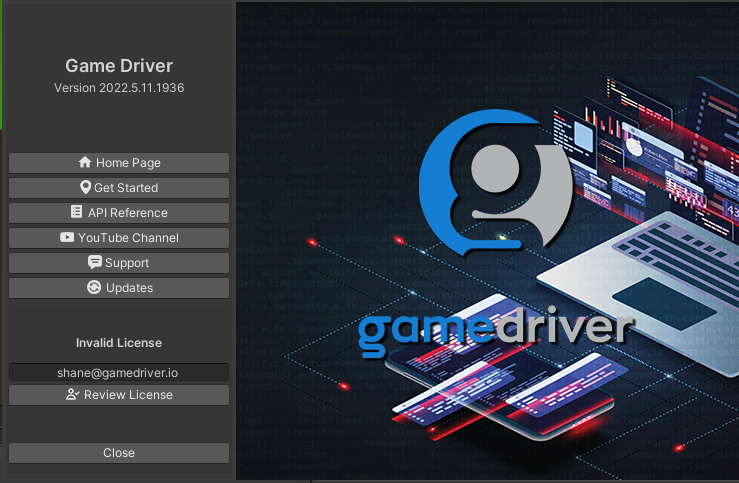Image resolution: width=739 pixels, height=483 pixels.
Task: Open the API Reference button
Action: point(119,213)
